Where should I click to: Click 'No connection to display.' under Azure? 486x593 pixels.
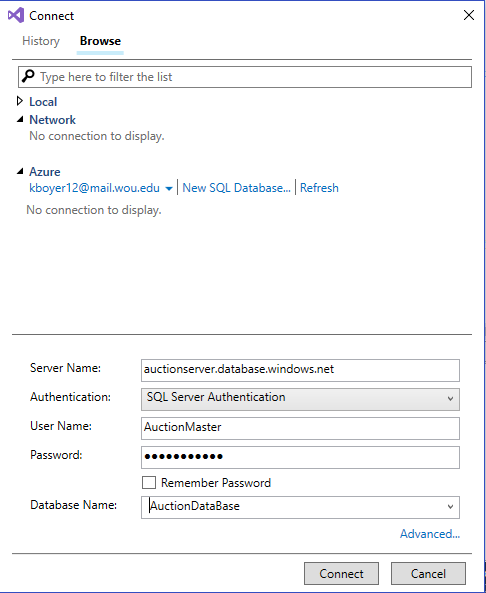coord(94,210)
